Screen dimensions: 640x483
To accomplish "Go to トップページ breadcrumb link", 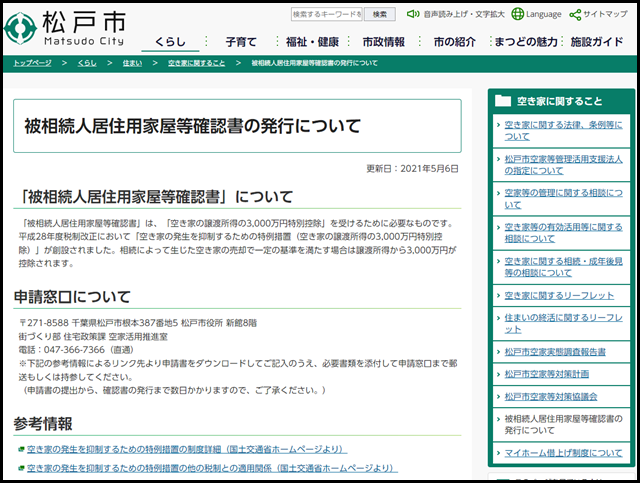I will (x=32, y=63).
